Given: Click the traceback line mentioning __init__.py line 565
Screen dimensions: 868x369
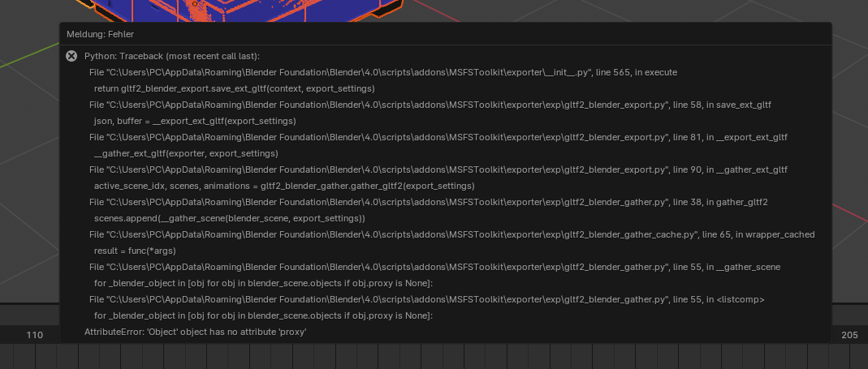Looking at the screenshot, I should coord(383,72).
